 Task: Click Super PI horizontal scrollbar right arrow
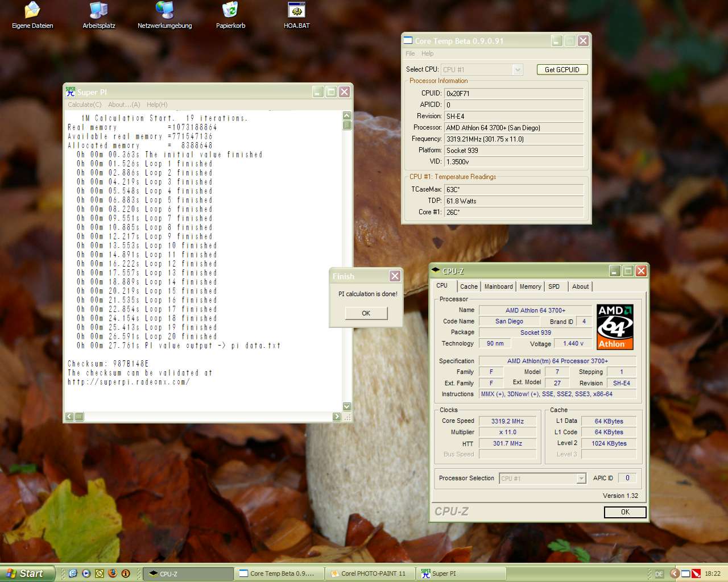click(337, 417)
